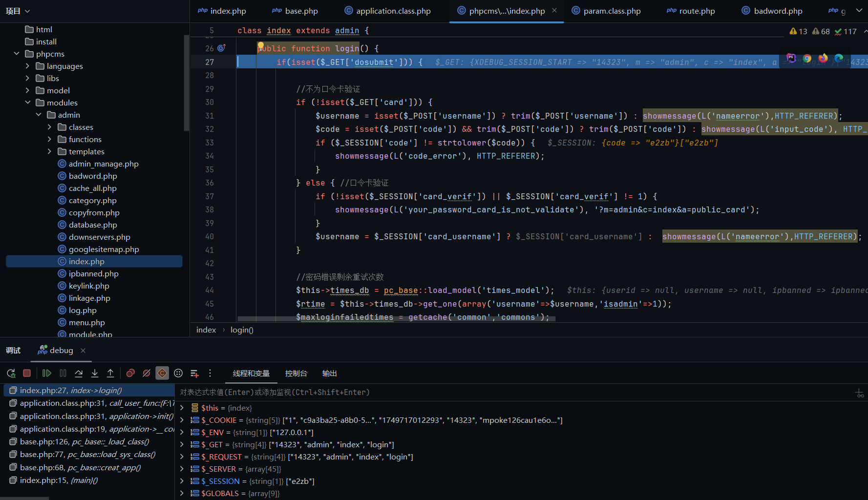The width and height of the screenshot is (868, 500).
Task: Switch to the param.class.php tab
Action: pyautogui.click(x=612, y=11)
